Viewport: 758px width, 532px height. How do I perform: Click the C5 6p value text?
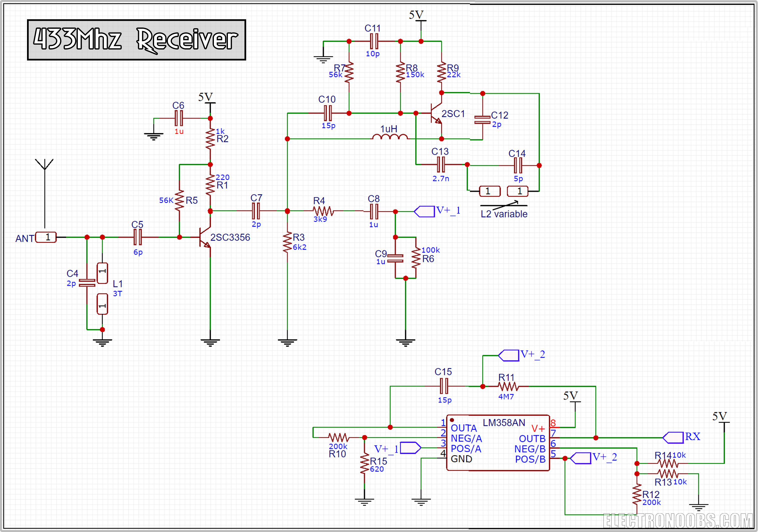138,252
